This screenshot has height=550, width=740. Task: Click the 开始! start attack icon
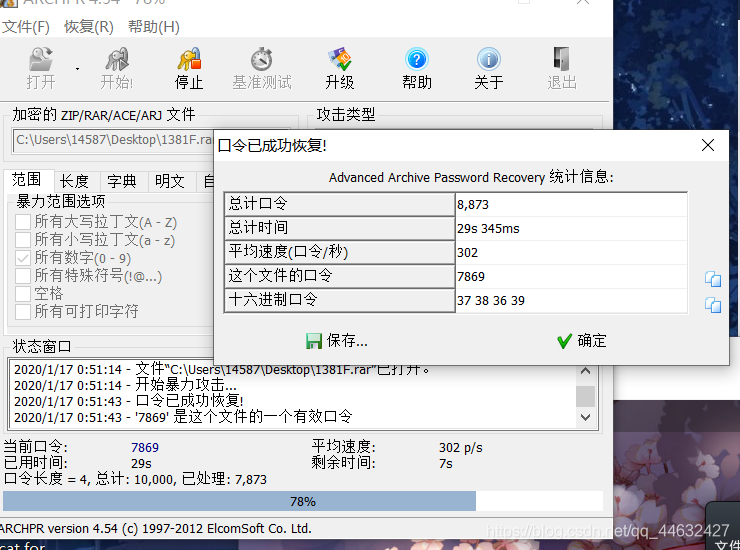tap(117, 68)
